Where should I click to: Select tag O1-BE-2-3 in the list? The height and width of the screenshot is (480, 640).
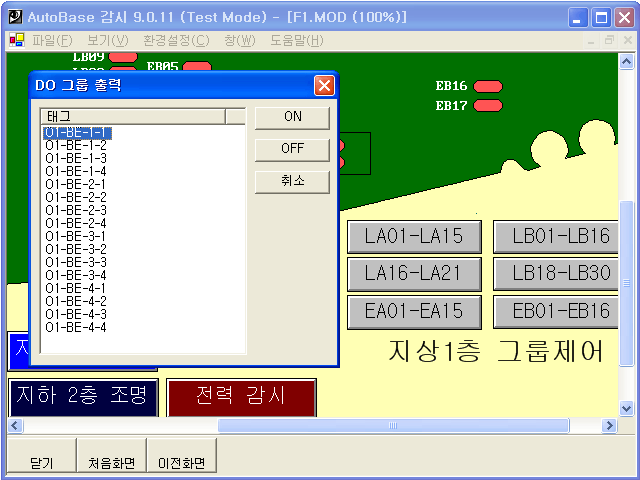pyautogui.click(x=76, y=210)
